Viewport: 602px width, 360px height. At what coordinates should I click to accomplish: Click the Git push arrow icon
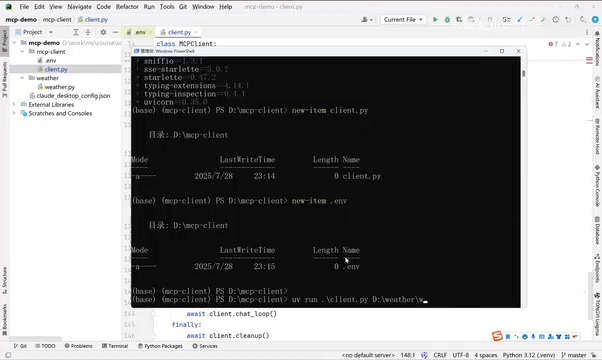tap(543, 20)
